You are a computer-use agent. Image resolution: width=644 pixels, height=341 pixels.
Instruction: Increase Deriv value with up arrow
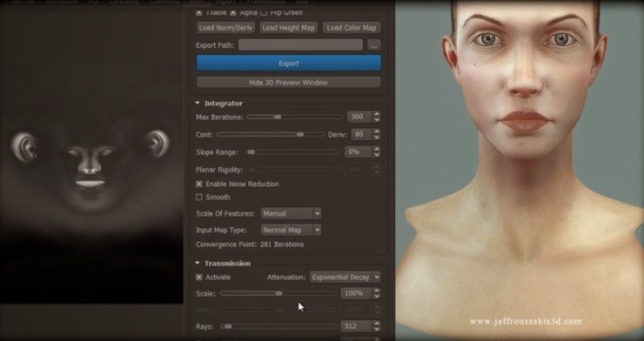tap(377, 131)
